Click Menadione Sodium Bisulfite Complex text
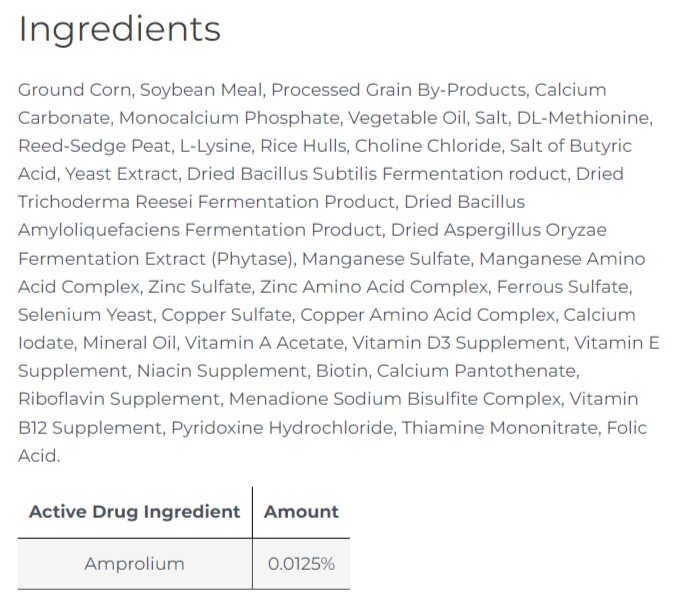The image size is (679, 600). point(396,399)
